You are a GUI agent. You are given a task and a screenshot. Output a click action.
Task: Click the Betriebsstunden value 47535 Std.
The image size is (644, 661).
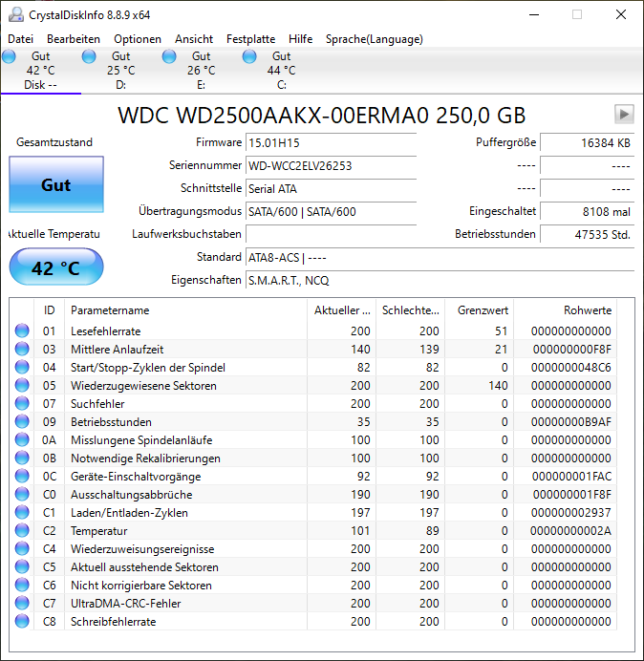click(587, 234)
